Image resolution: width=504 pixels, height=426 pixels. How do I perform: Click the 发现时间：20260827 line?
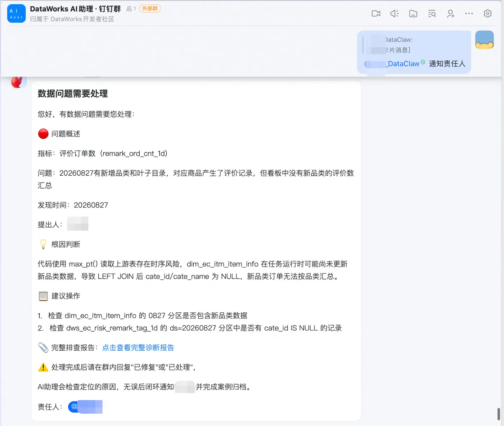pos(73,205)
